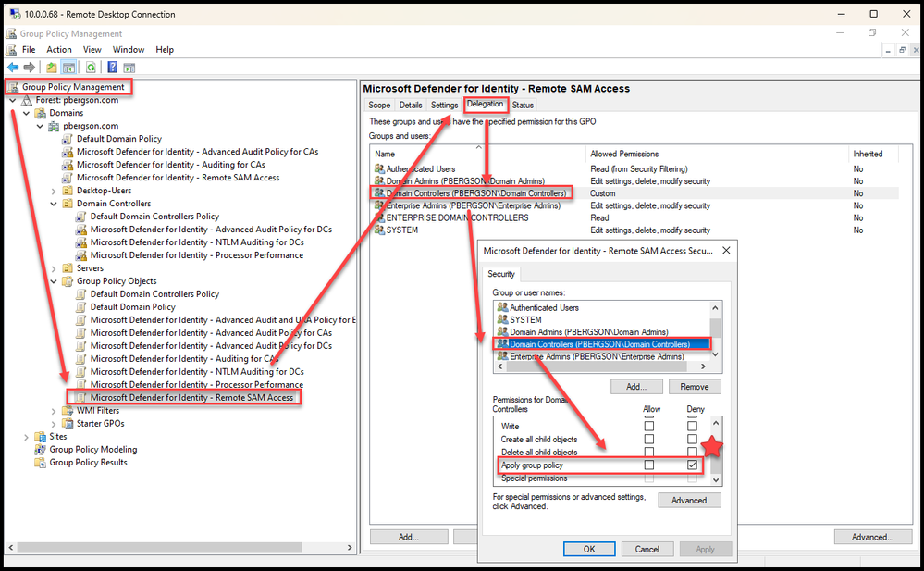Click the Up one level folder icon
The image size is (924, 571).
52,68
